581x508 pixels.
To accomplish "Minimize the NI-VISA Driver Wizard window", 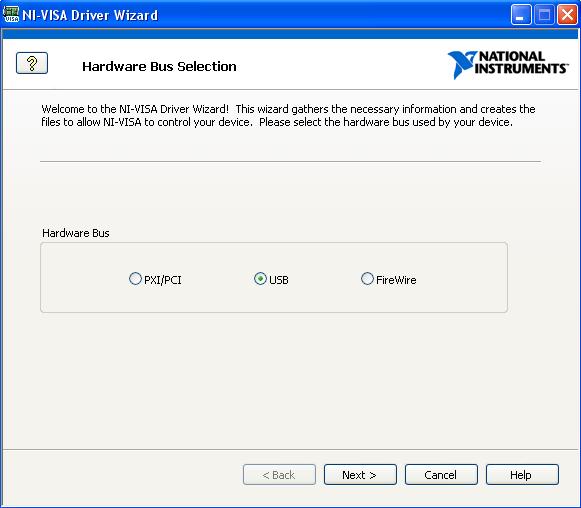I will tap(521, 15).
